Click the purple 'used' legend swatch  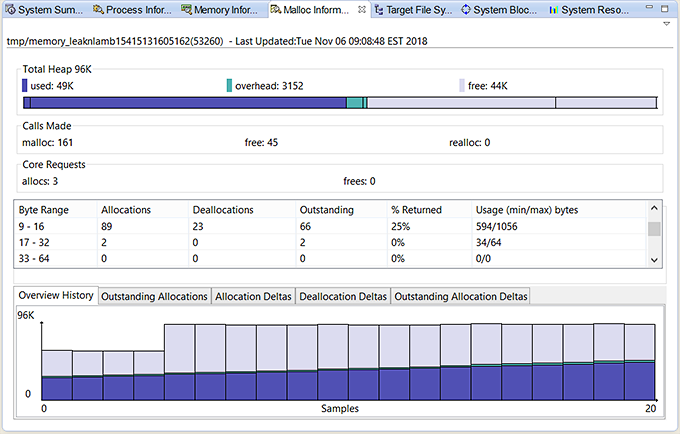tap(25, 86)
